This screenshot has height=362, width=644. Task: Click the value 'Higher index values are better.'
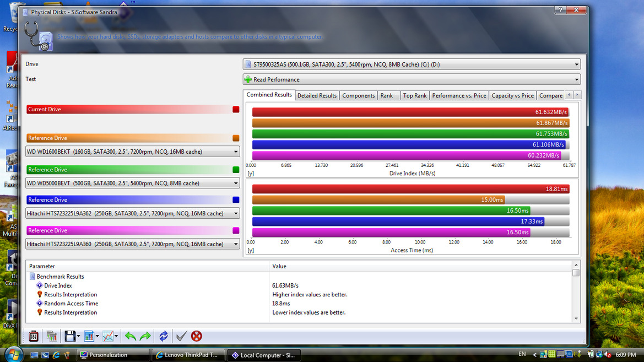coord(310,295)
